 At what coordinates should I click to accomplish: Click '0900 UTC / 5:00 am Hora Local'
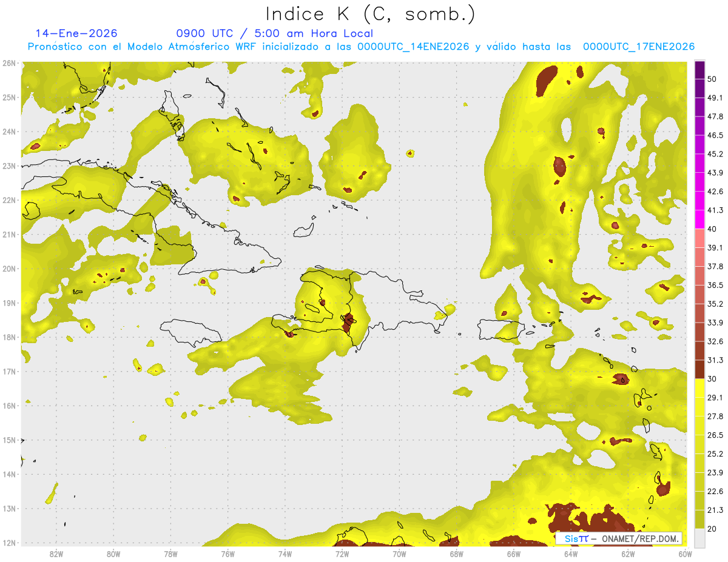coord(274,33)
